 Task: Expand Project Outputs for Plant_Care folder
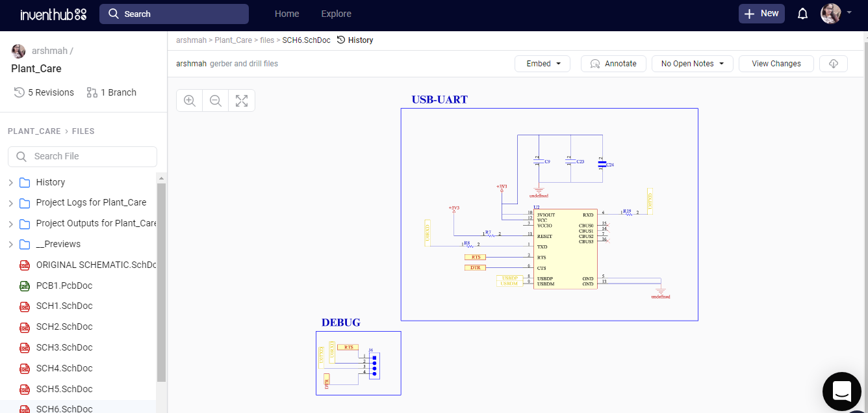(10, 224)
